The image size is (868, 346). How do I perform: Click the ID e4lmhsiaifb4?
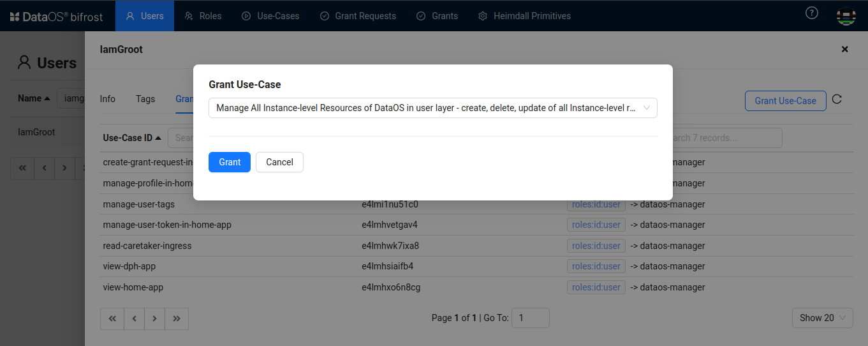388,266
